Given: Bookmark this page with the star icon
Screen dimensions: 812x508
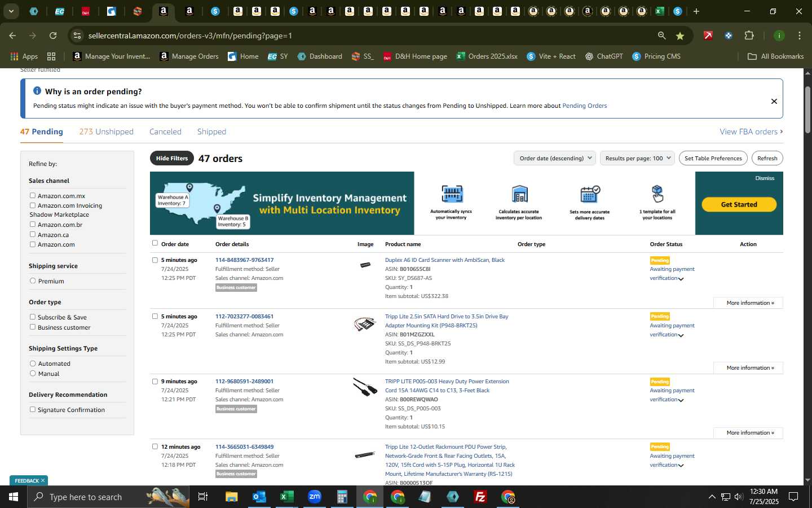Looking at the screenshot, I should pyautogui.click(x=680, y=36).
